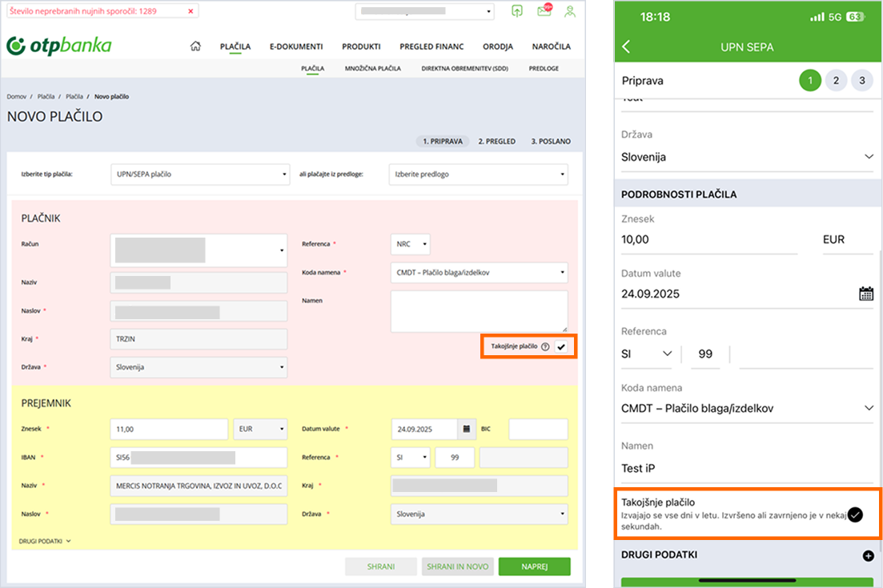
Task: Click the home icon in navigation bar
Action: pos(195,46)
